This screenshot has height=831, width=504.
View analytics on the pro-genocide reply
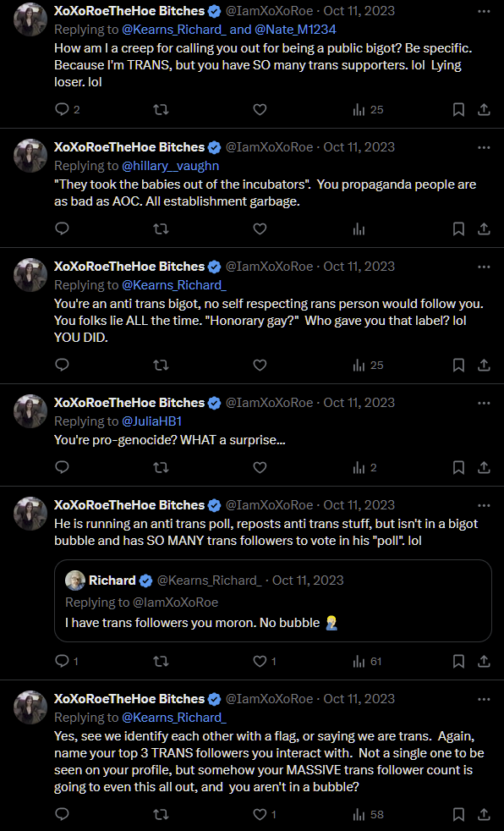[x=364, y=467]
